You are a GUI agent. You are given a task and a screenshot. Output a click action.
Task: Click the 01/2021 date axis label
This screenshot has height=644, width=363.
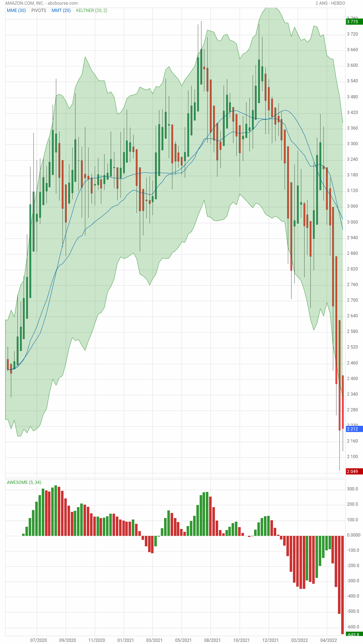[126, 640]
